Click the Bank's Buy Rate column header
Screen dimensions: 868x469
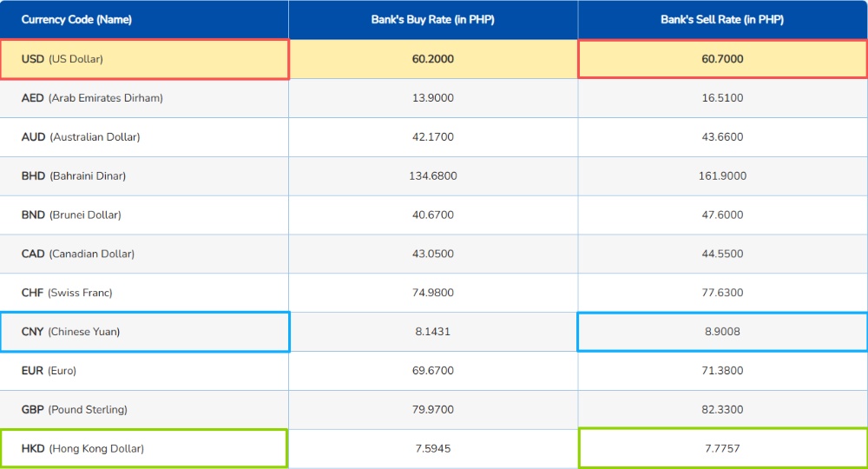pyautogui.click(x=432, y=20)
